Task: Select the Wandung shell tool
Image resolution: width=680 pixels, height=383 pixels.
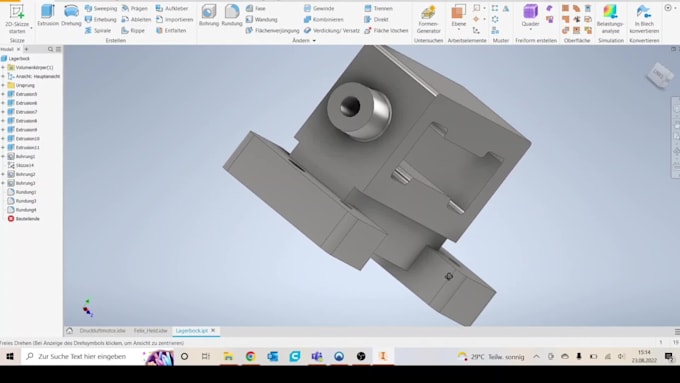Action: coord(262,20)
